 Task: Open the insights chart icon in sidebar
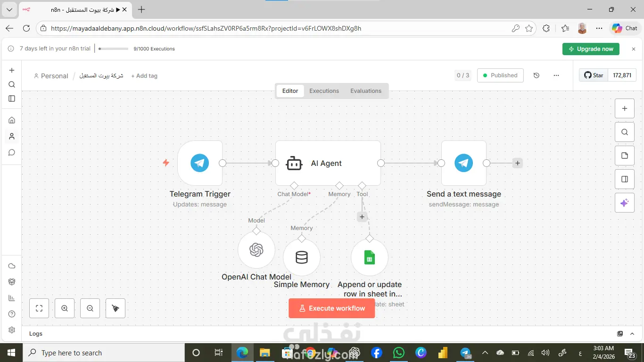pos(12,298)
